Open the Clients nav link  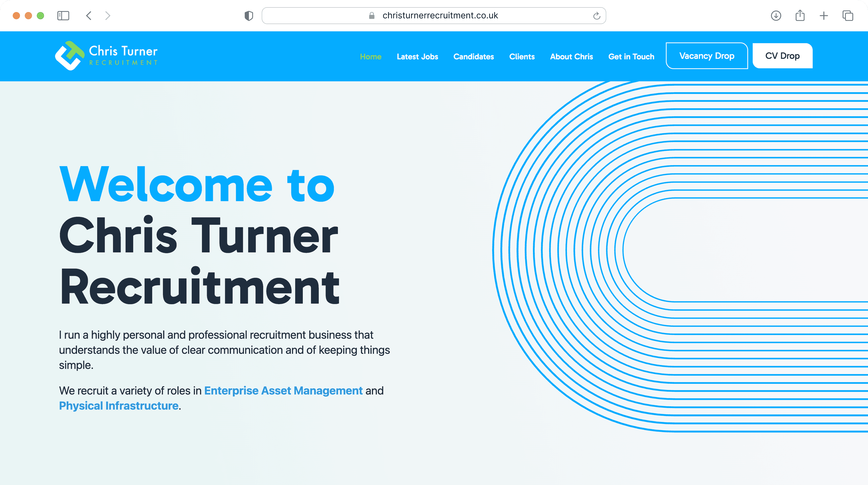coord(522,57)
